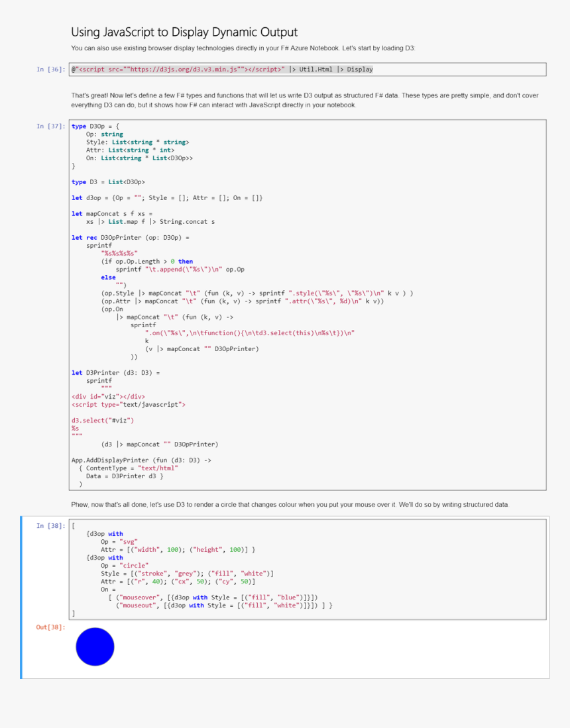Image resolution: width=570 pixels, height=728 pixels.
Task: Select the In [36] cell prompt
Action: (50, 69)
